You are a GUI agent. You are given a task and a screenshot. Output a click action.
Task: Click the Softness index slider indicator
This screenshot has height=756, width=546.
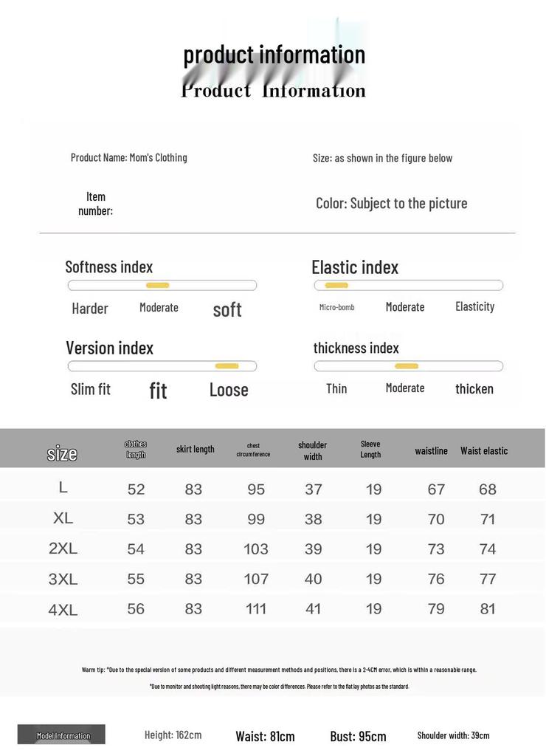pyautogui.click(x=158, y=286)
